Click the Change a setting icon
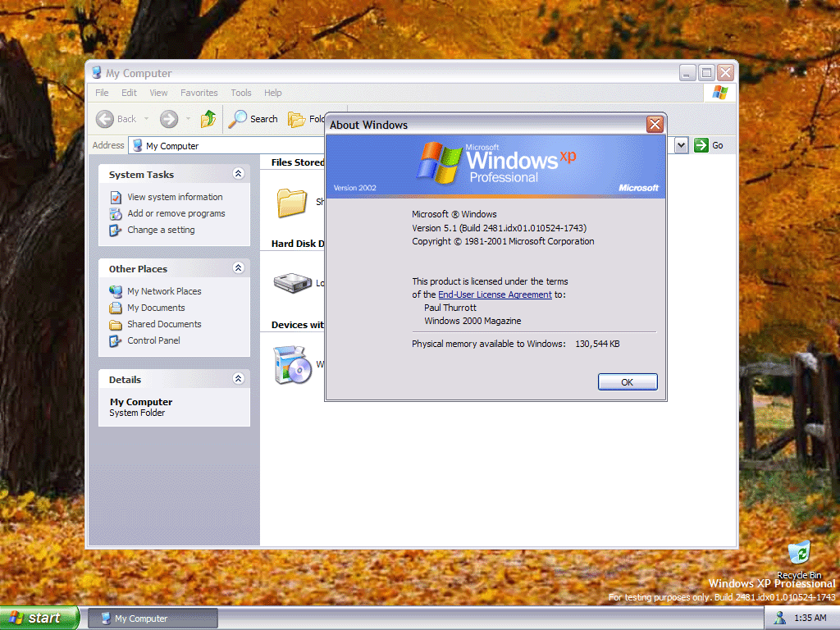The height and width of the screenshot is (630, 840). [116, 231]
